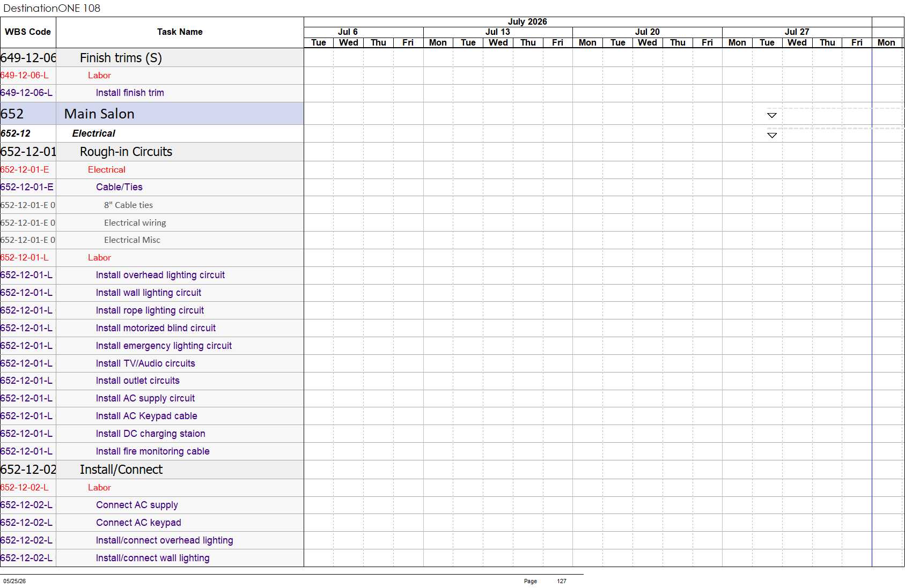Select 'Install emergency lighting circuit' task
Screen dimensions: 905x588
click(152, 346)
